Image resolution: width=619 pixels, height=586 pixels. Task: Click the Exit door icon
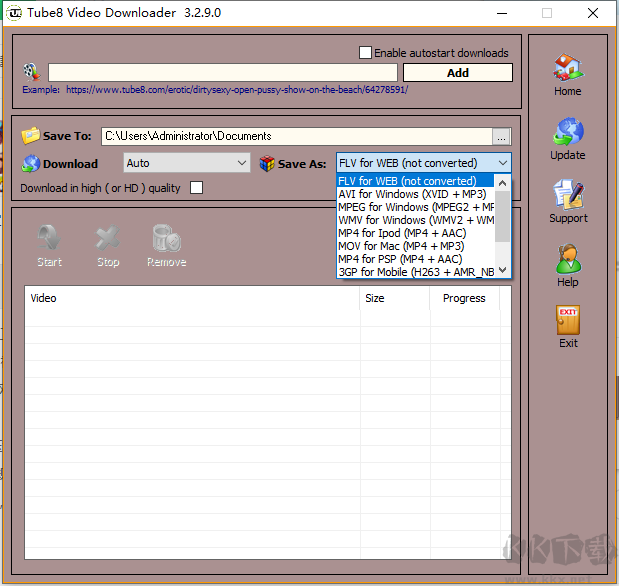(568, 320)
